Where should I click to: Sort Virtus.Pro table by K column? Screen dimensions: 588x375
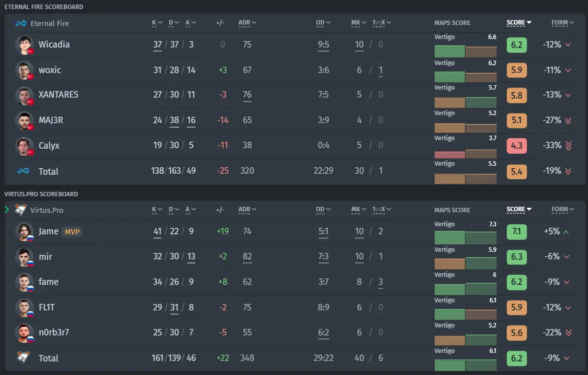click(157, 210)
